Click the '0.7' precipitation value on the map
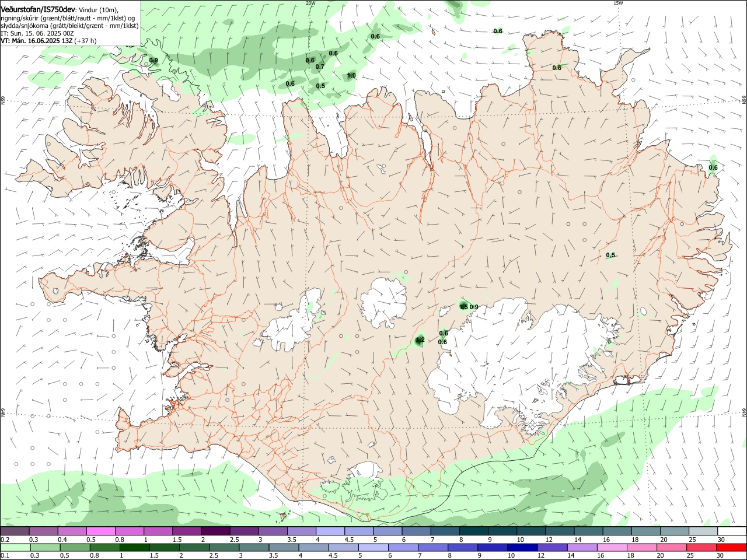Screen dimensions: 747x560 coord(320,67)
